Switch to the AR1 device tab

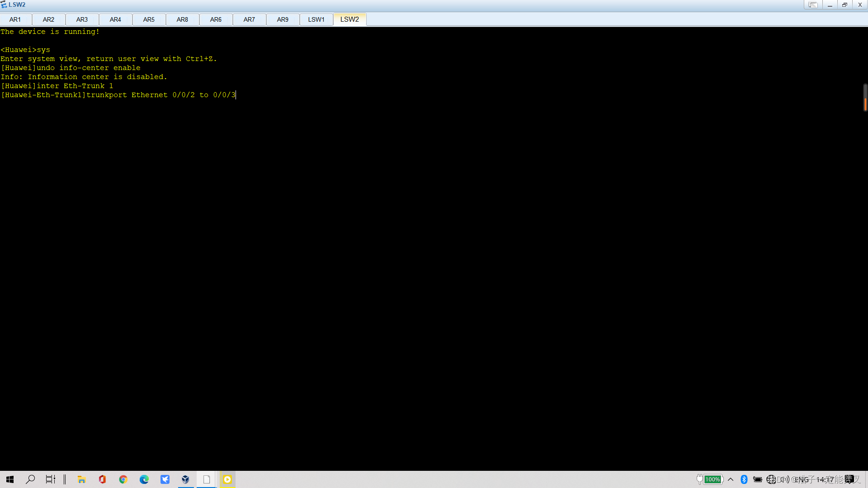coord(15,19)
